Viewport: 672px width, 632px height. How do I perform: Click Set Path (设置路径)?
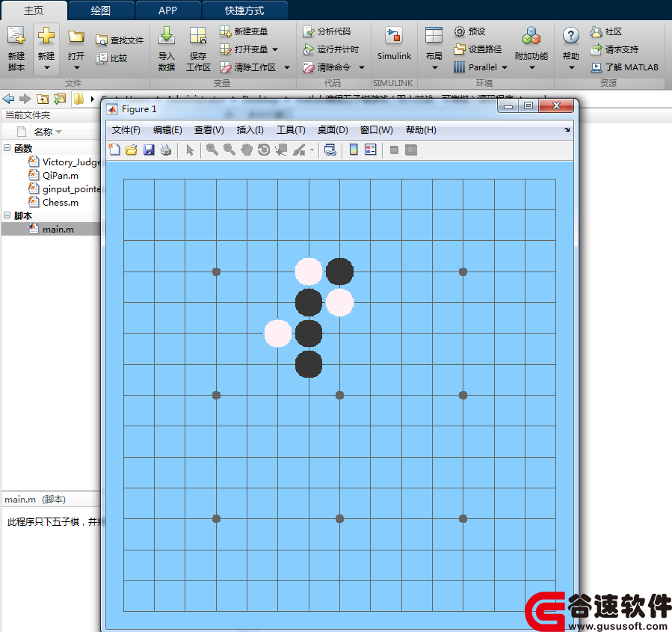pos(478,49)
